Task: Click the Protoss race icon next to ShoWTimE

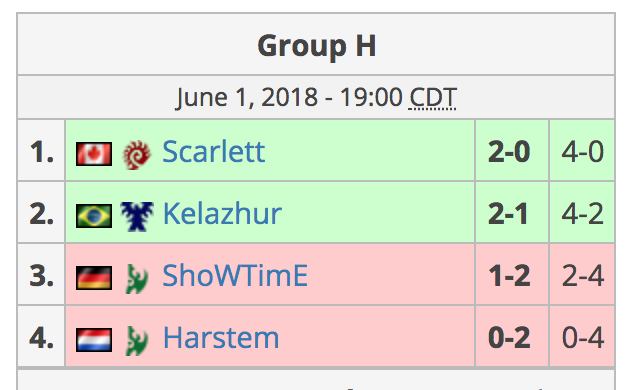Action: [x=137, y=278]
